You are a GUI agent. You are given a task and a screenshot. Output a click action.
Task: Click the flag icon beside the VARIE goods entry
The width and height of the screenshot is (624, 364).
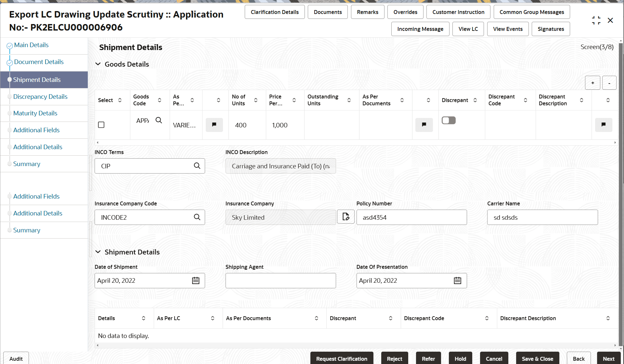coord(214,124)
